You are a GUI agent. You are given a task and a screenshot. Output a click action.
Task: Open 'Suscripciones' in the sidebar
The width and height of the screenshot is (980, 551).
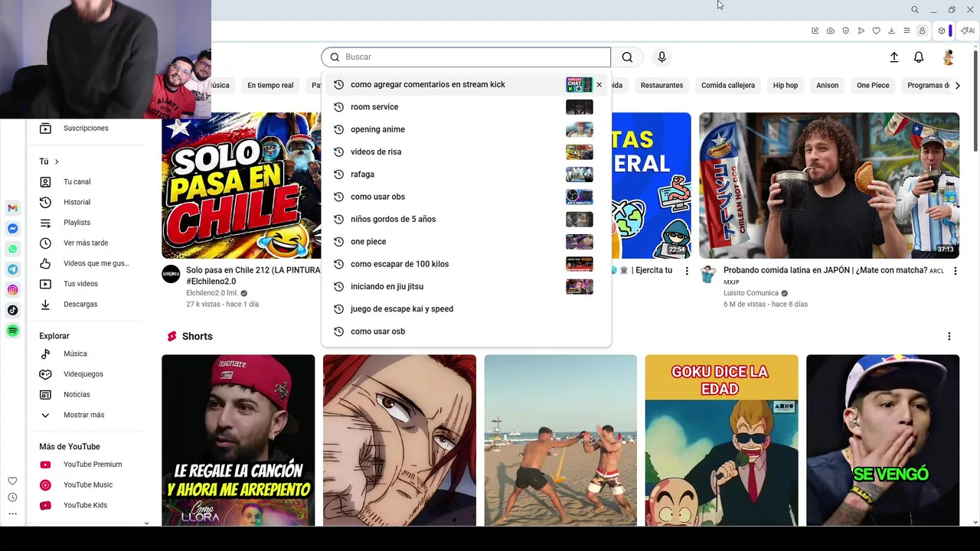coord(86,128)
